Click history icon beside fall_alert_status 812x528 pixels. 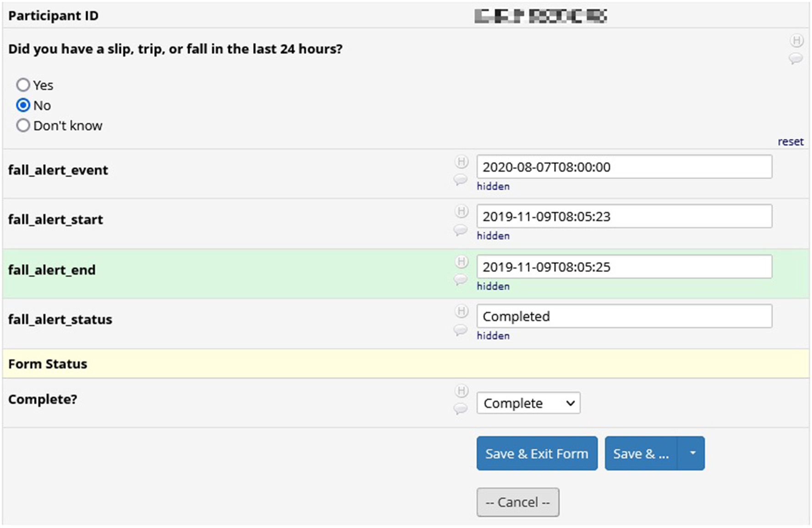[461, 311]
